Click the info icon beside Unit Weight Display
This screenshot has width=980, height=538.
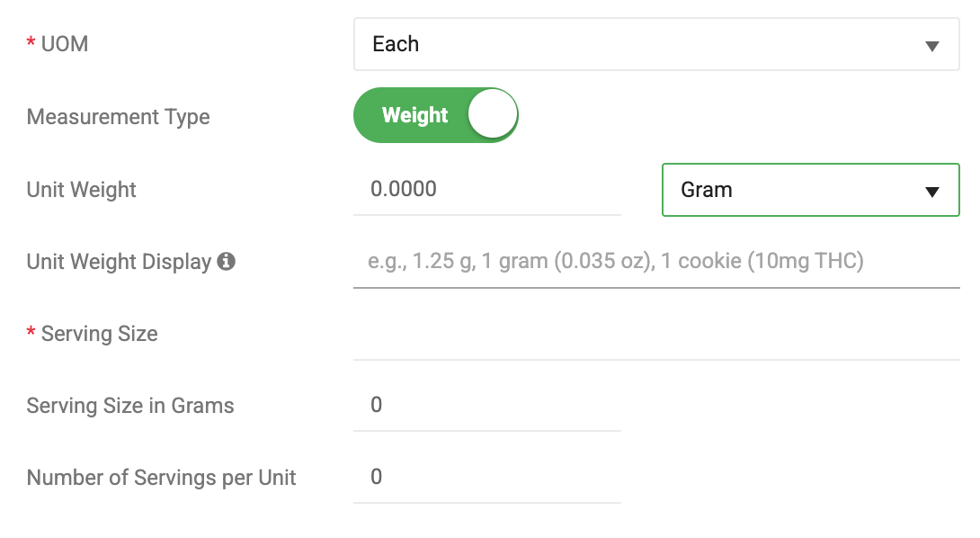tap(227, 262)
